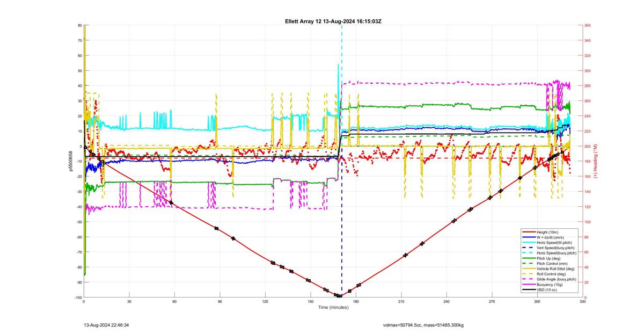Screen dimensions: 644x334
Task: Click the 'Time (minutes)' x-axis label
Action: (x=333, y=307)
